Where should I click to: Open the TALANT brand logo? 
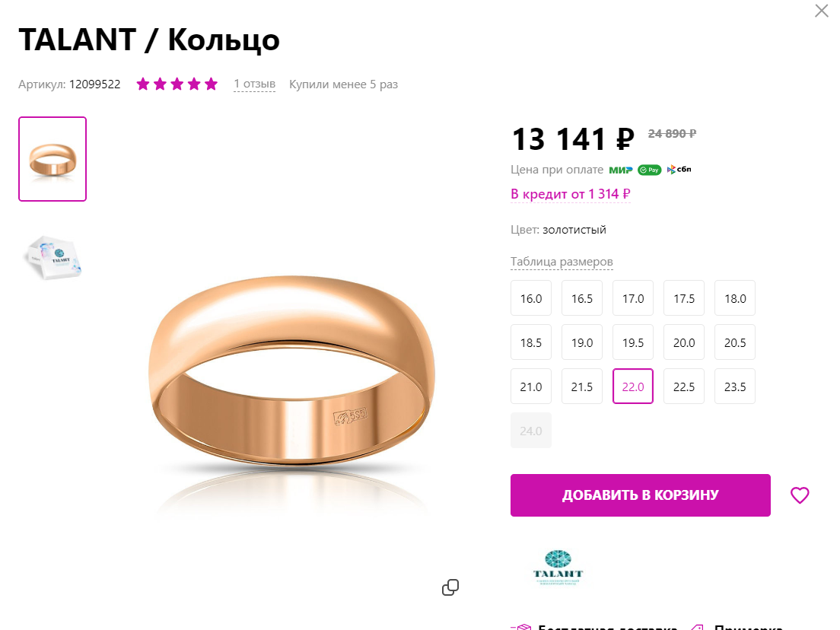pos(559,567)
